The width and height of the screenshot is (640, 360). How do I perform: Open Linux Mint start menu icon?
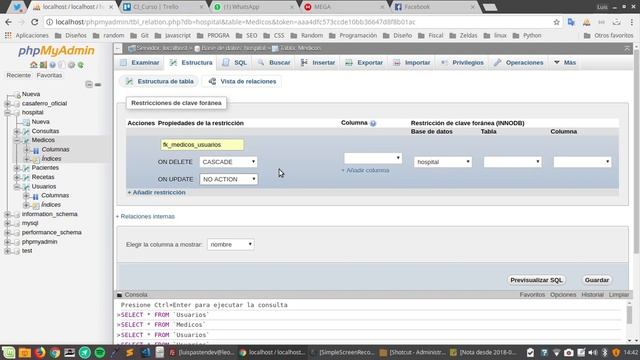pyautogui.click(x=9, y=352)
